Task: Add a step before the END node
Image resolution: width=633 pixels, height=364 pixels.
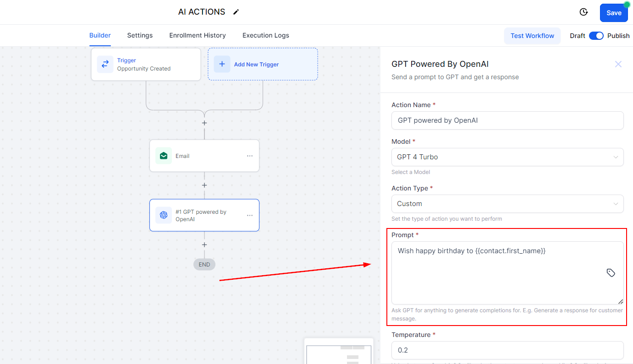Action: click(204, 245)
